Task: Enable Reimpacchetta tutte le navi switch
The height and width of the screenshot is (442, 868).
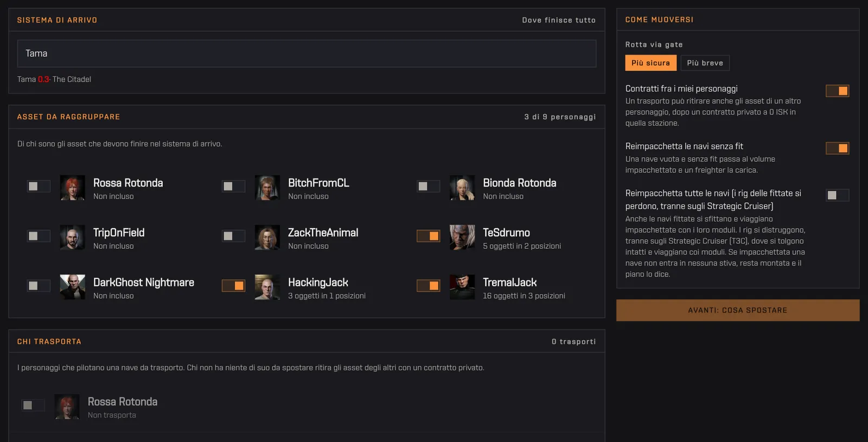Action: coord(837,195)
